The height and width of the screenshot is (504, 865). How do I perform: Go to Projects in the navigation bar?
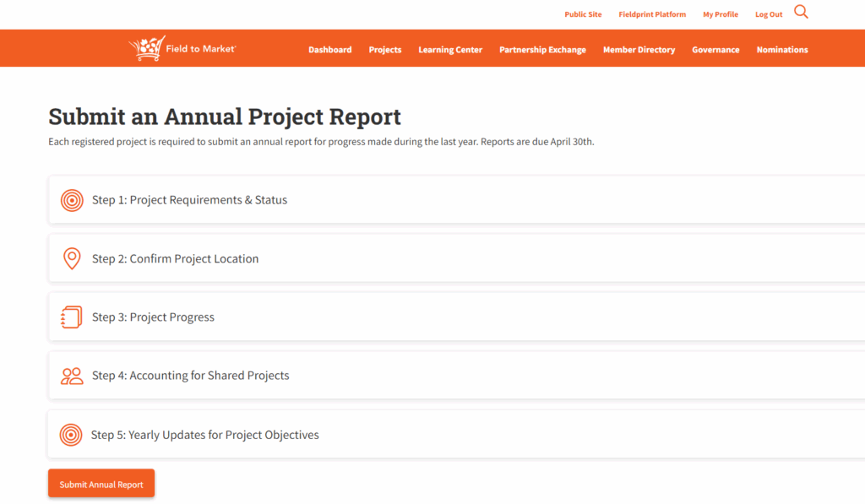click(x=385, y=50)
